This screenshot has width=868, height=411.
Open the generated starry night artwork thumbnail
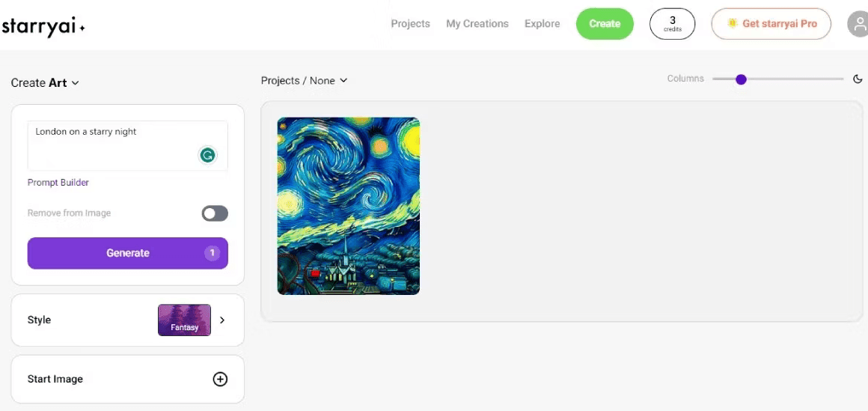[348, 206]
